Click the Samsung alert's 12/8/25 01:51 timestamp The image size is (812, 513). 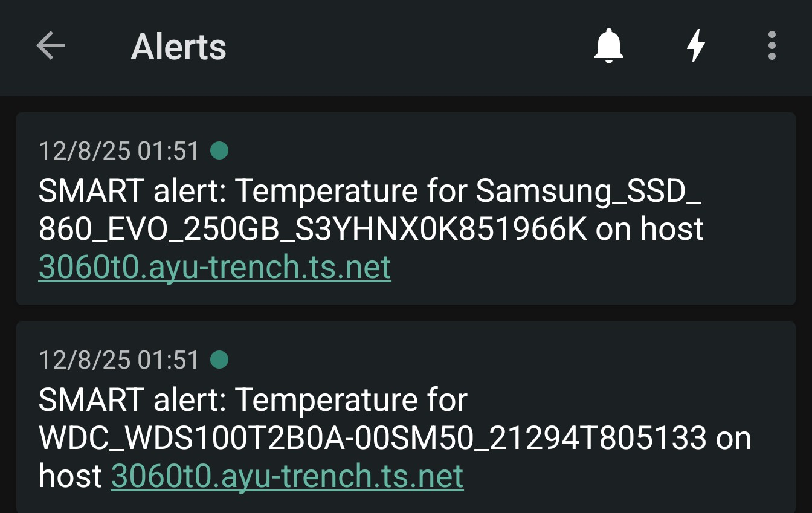pos(119,151)
